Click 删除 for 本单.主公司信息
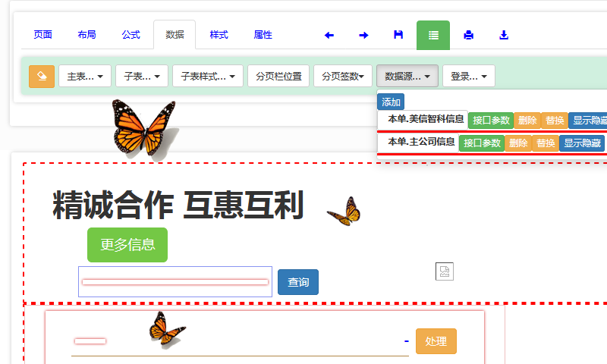Screen dimensions: 607x364 [518, 143]
